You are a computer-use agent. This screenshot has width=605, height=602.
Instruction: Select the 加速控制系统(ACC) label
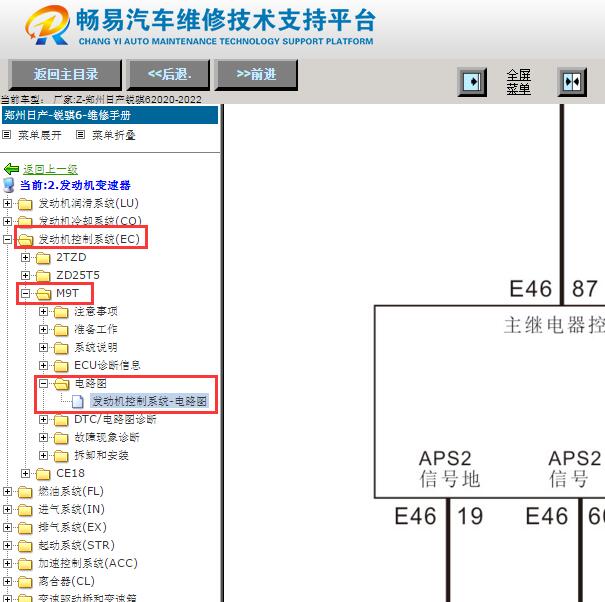point(88,563)
